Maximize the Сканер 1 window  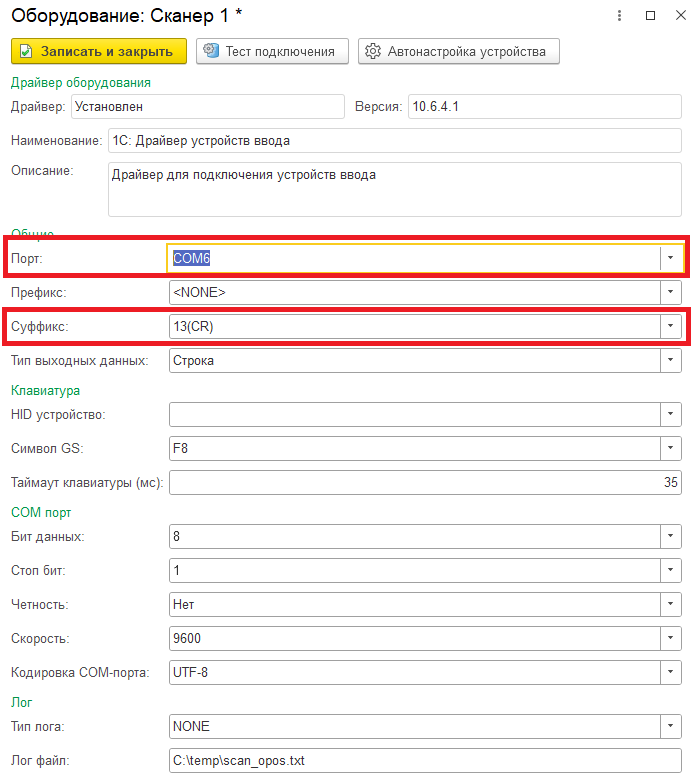pos(650,15)
